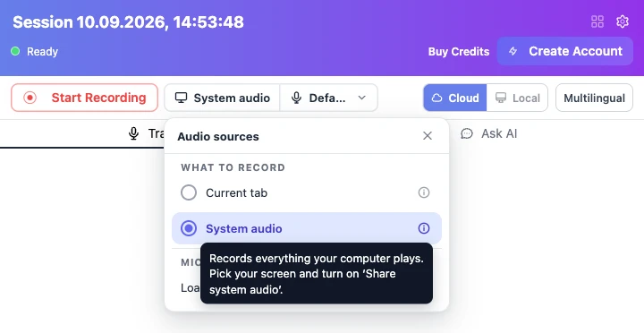Switch to Local processing mode
This screenshot has width=644, height=333.
517,98
